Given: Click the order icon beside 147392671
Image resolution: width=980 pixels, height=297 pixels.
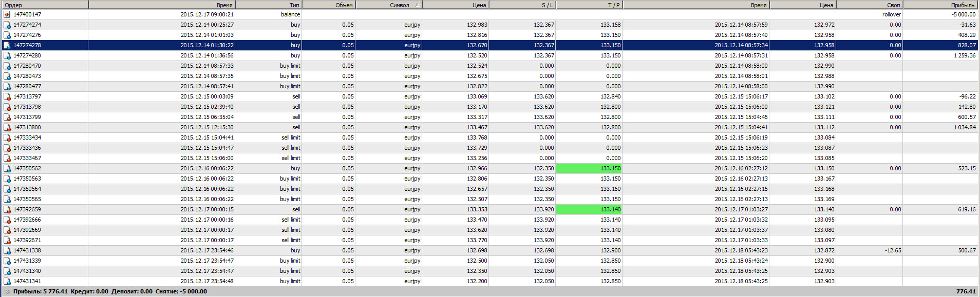Looking at the screenshot, I should click(7, 240).
